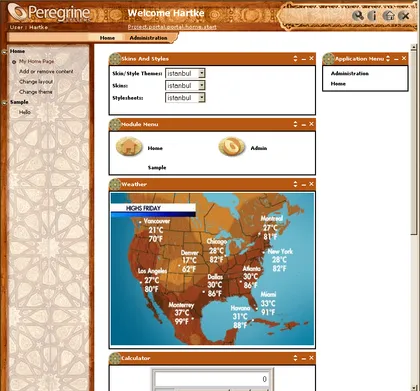The height and width of the screenshot is (391, 420).
Task: Minimize the Weather portlet
Action: [x=304, y=184]
